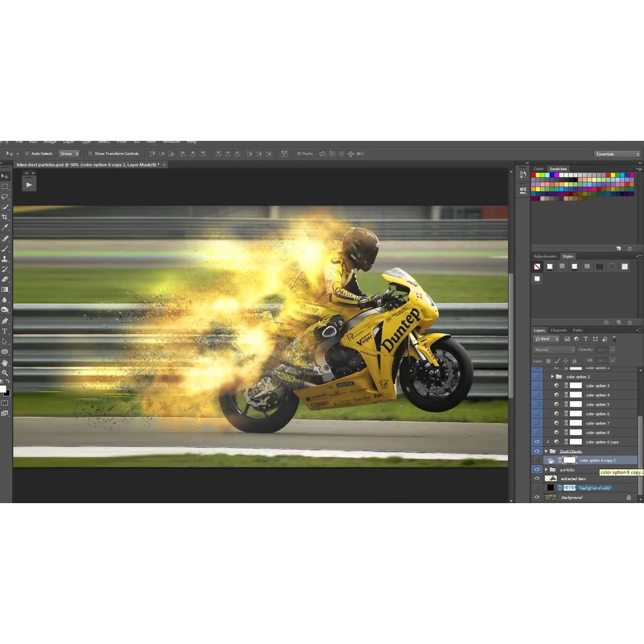The image size is (644, 644).
Task: Check Show Transform Controls option
Action: [90, 153]
